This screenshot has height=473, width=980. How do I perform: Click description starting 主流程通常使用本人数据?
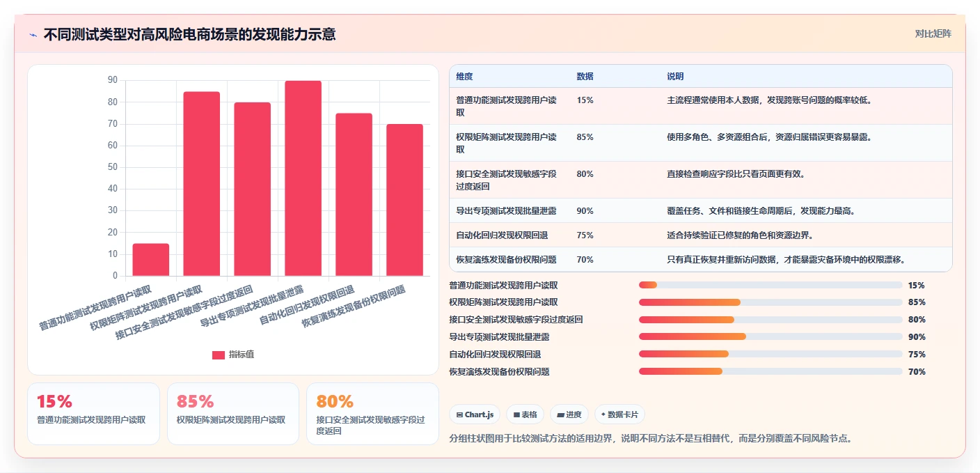click(769, 100)
